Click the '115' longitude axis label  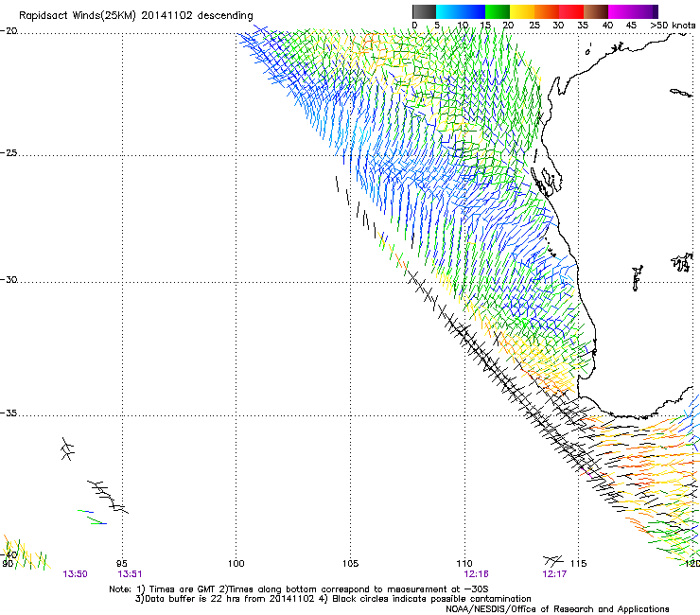(x=579, y=564)
